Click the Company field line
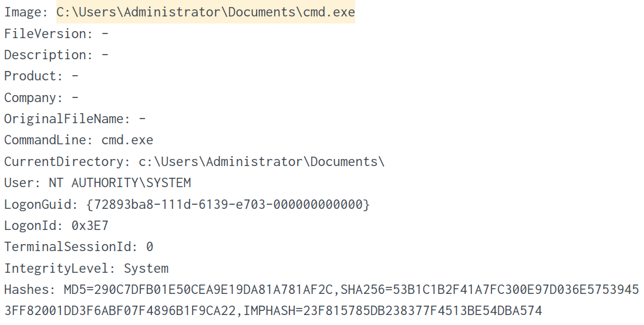The width and height of the screenshot is (644, 325). coord(41,97)
